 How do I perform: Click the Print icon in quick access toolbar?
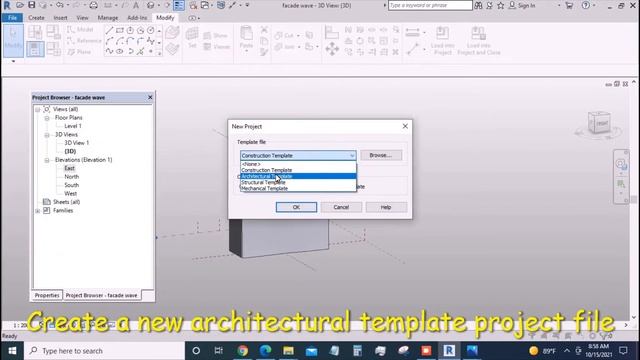coord(93,5)
